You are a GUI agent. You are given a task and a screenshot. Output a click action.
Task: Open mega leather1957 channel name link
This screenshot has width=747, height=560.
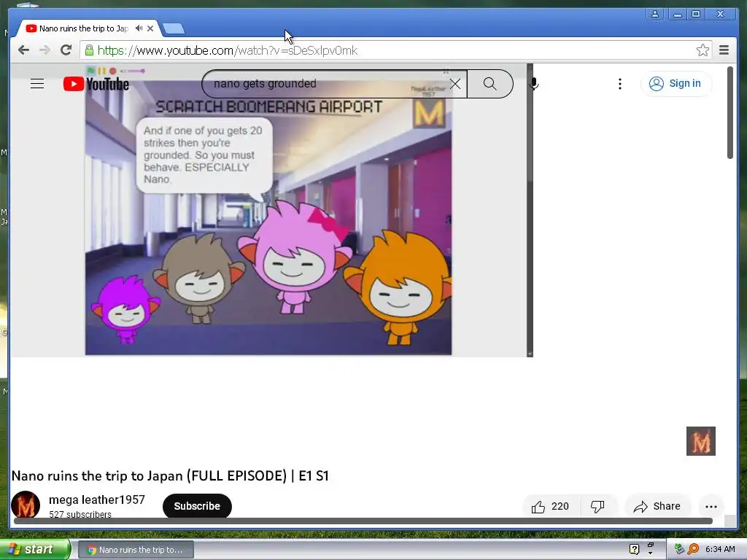click(x=97, y=499)
